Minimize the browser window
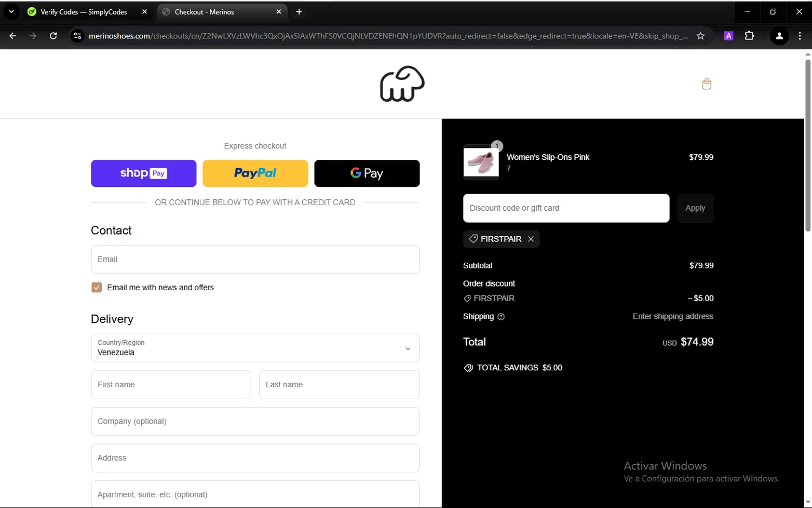This screenshot has width=812, height=508. click(x=747, y=11)
